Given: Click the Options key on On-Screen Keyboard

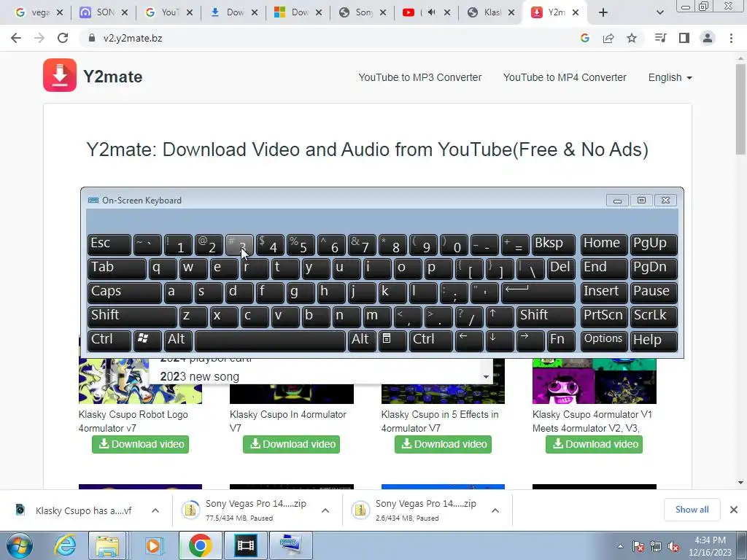Looking at the screenshot, I should point(603,341).
